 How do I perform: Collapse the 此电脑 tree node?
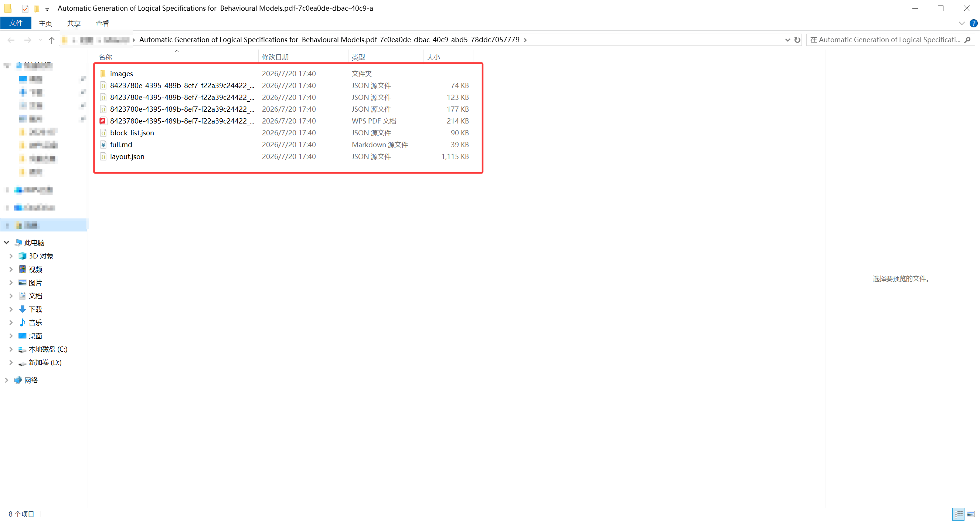[x=7, y=243]
